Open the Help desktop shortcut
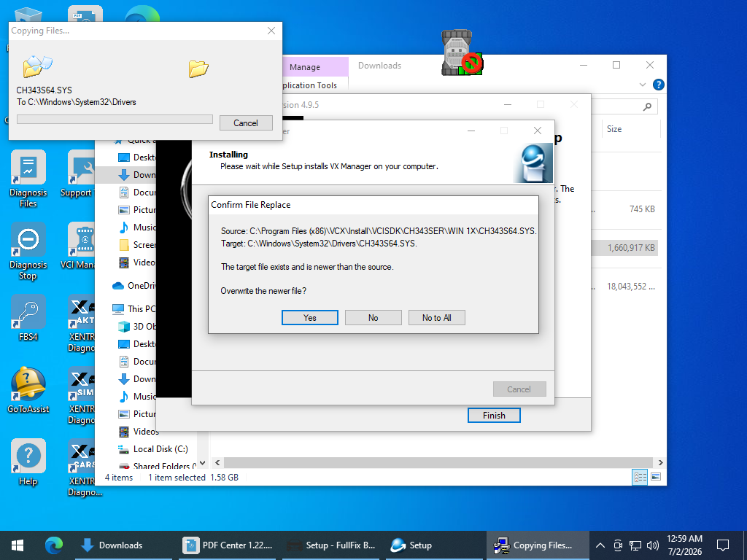 click(x=28, y=462)
